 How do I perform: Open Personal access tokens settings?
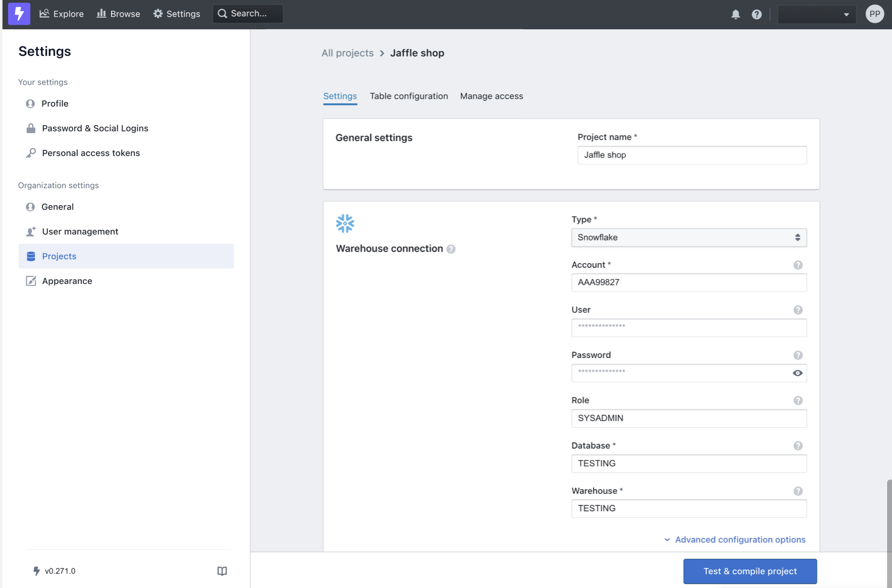(x=91, y=153)
